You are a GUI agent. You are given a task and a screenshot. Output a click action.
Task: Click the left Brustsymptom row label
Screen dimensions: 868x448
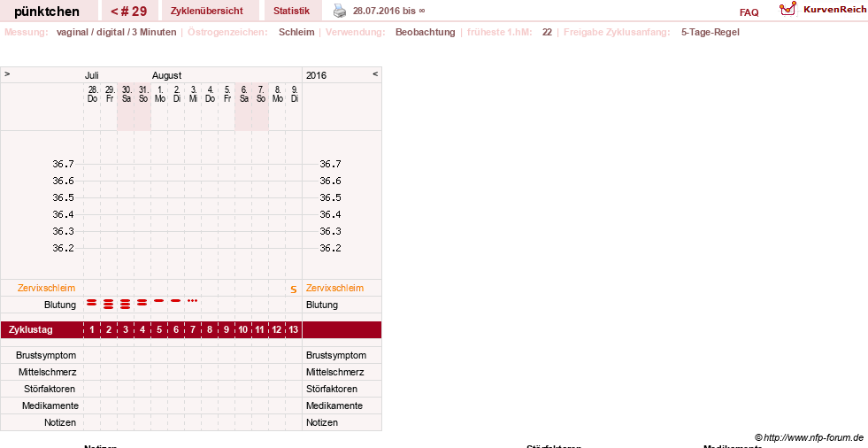[46, 355]
